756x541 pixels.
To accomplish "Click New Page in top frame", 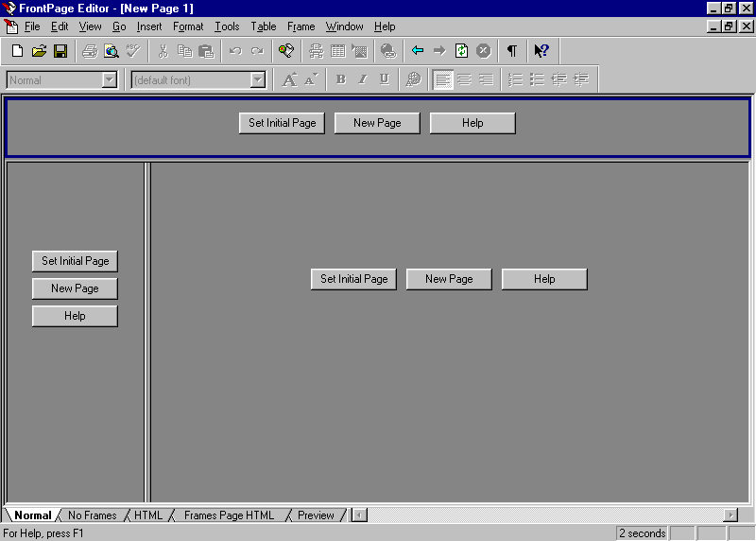I will [x=377, y=123].
